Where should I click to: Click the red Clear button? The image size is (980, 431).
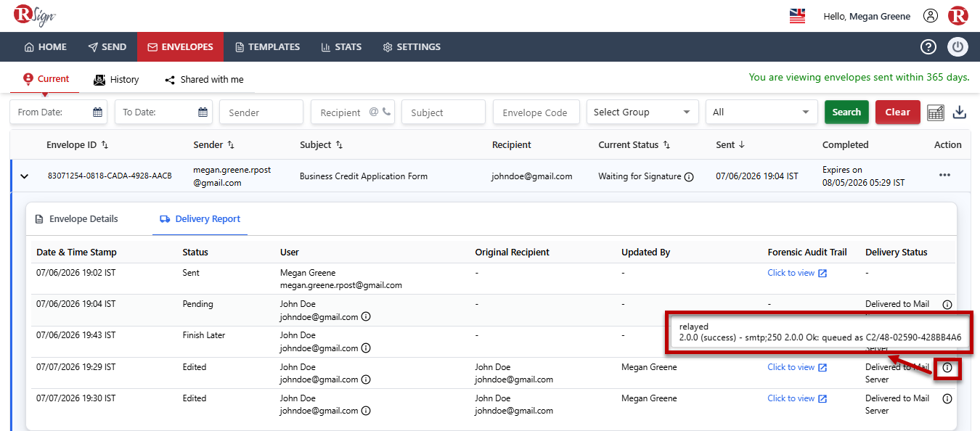pyautogui.click(x=897, y=112)
